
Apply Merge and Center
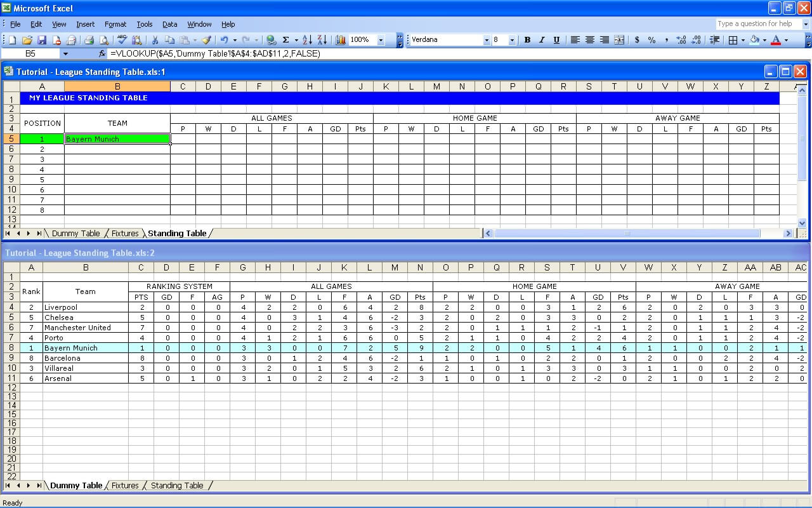619,40
